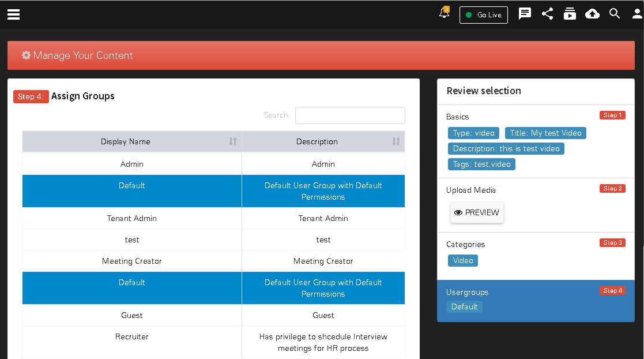Click the PREVIEW button under Upload Media

[477, 212]
